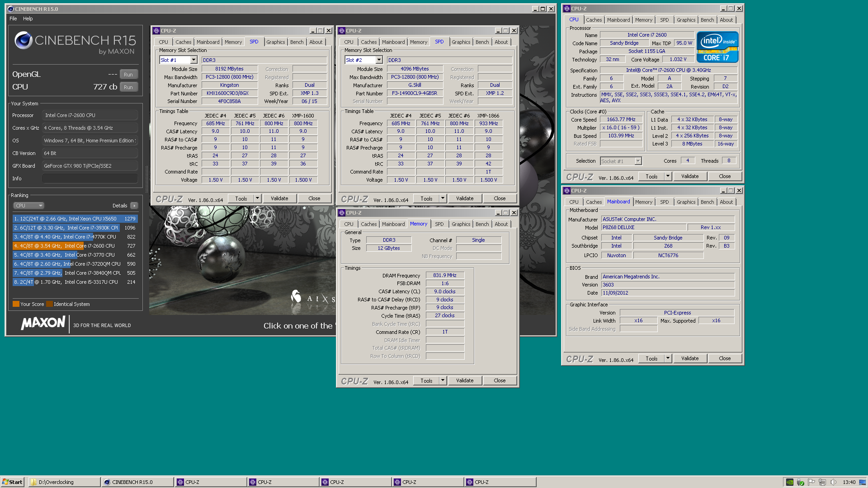Switch to CINEBENCH R15.0 taskbar item
The height and width of the screenshot is (488, 868).
pos(138,482)
